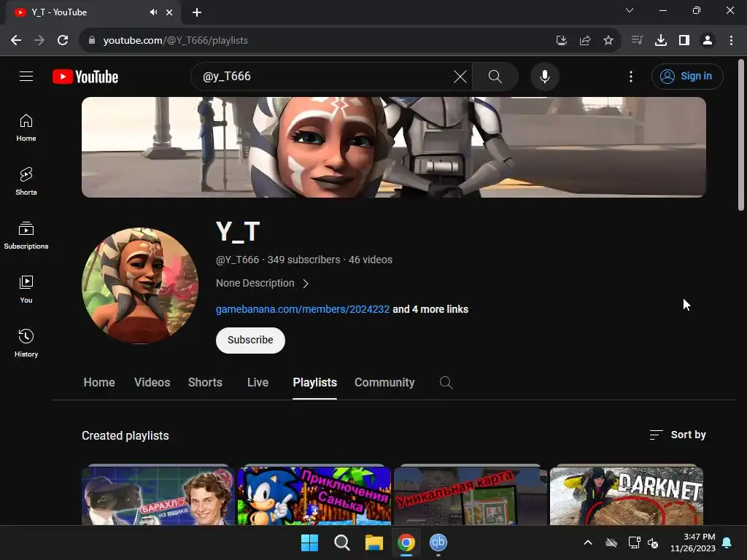This screenshot has height=560, width=747.
Task: Search within the Y_T channel
Action: click(446, 382)
